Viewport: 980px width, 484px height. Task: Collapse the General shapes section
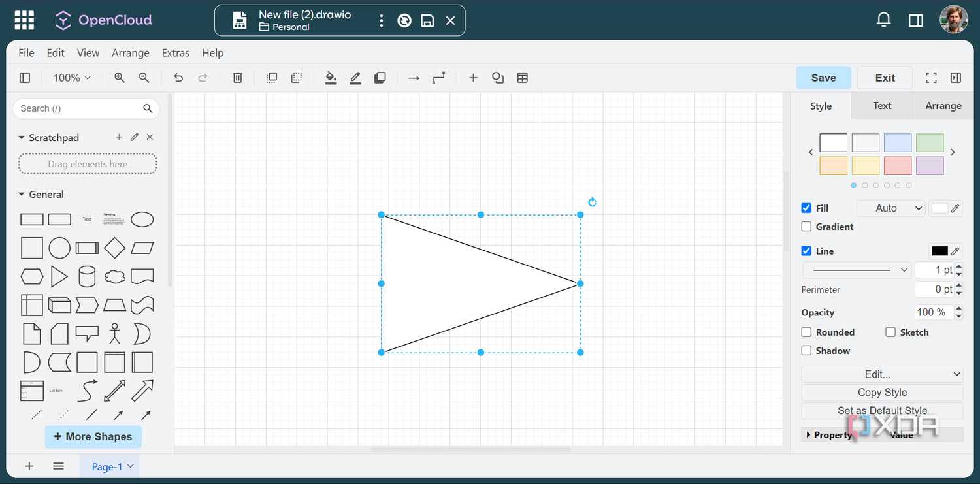pyautogui.click(x=22, y=195)
